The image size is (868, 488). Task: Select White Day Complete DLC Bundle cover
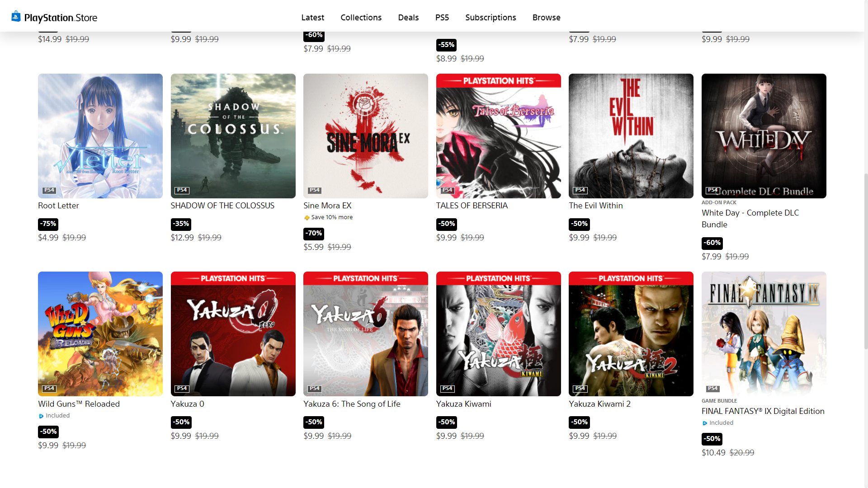pyautogui.click(x=764, y=136)
